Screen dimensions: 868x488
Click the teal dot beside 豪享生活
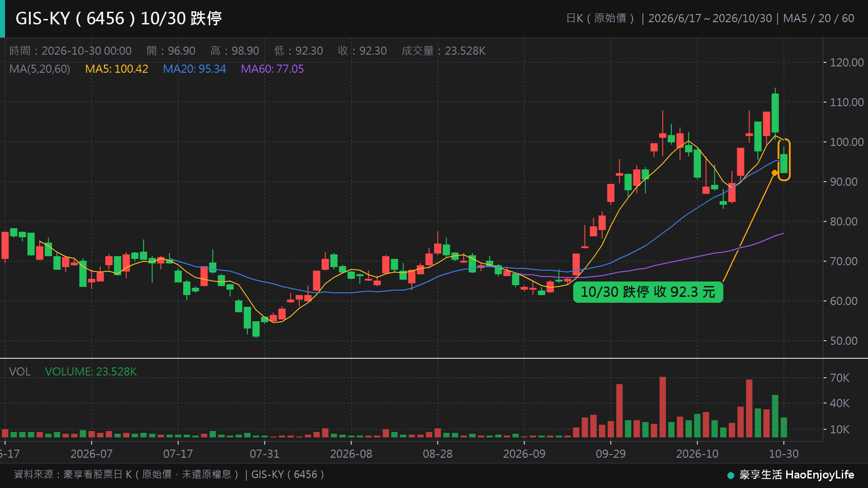[731, 475]
